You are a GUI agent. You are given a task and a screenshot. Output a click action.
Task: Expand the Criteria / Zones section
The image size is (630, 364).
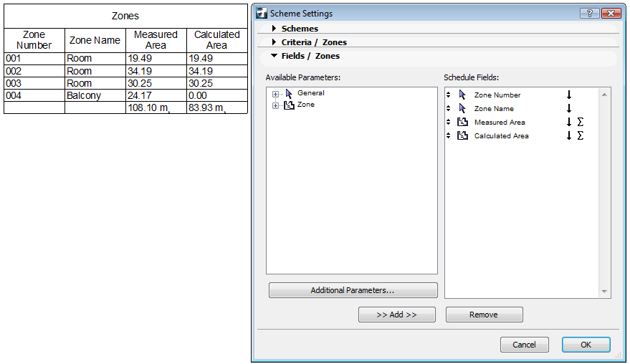pyautogui.click(x=274, y=42)
